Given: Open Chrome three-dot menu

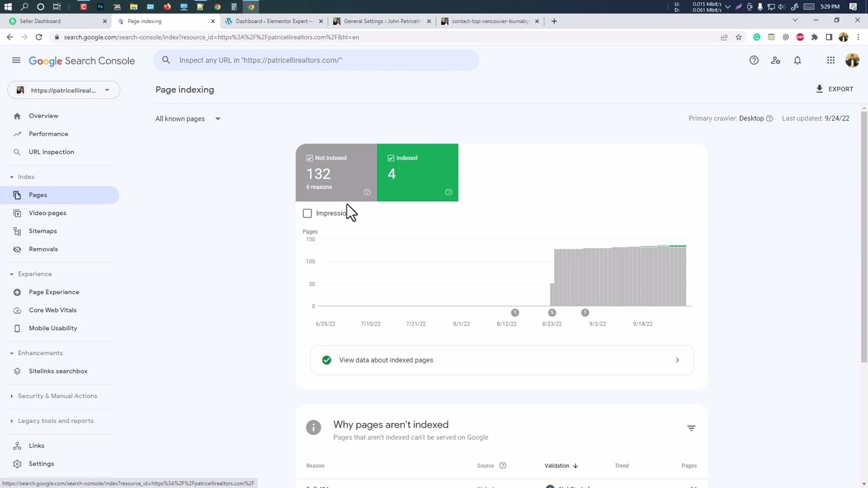Looking at the screenshot, I should (858, 37).
